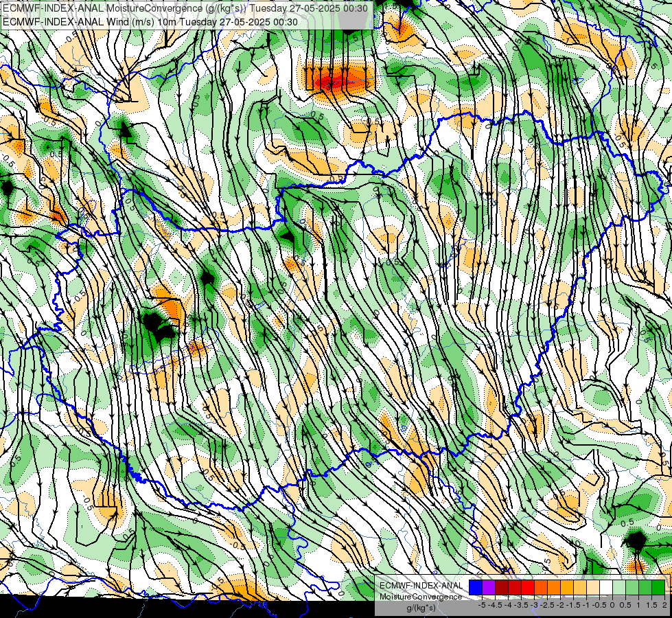The image size is (672, 618).
Task: Click 'ECMWF-INDEX-ANAL' in the legend box
Action: [x=421, y=586]
